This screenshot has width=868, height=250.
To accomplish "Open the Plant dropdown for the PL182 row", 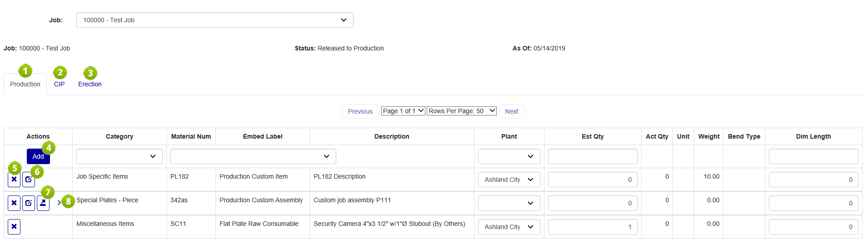I will click(509, 180).
